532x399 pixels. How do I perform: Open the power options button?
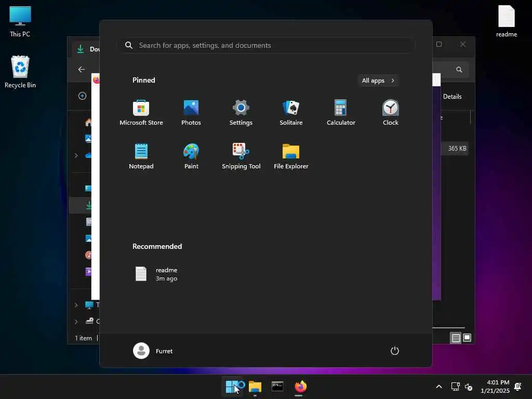tap(395, 351)
